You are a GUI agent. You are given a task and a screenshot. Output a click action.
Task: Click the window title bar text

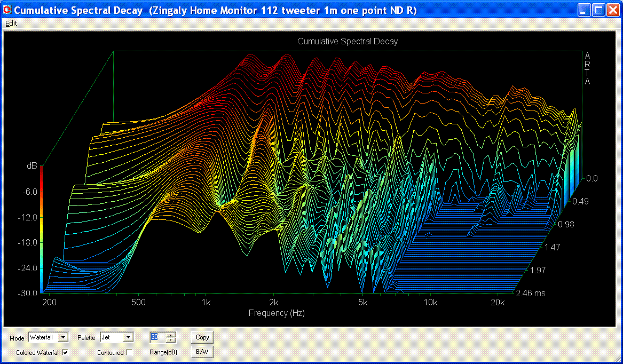(x=215, y=10)
